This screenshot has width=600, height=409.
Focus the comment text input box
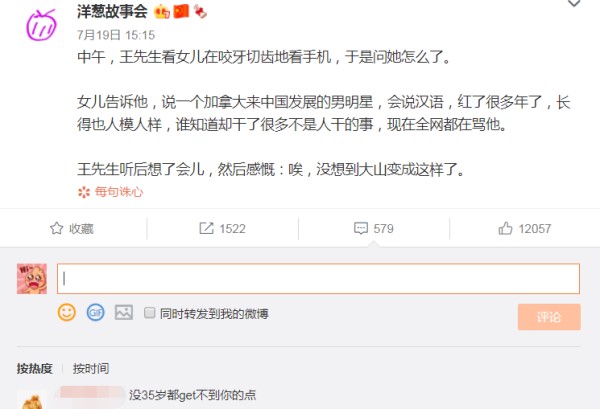318,279
